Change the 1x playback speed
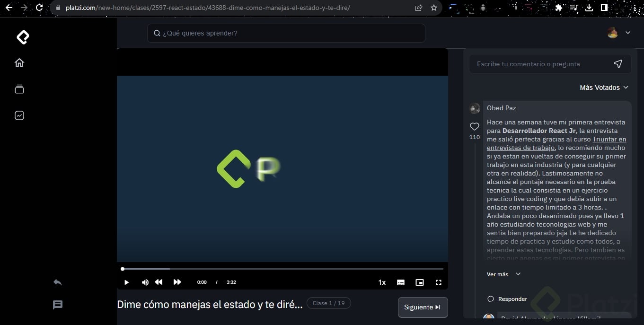 [x=382, y=282]
